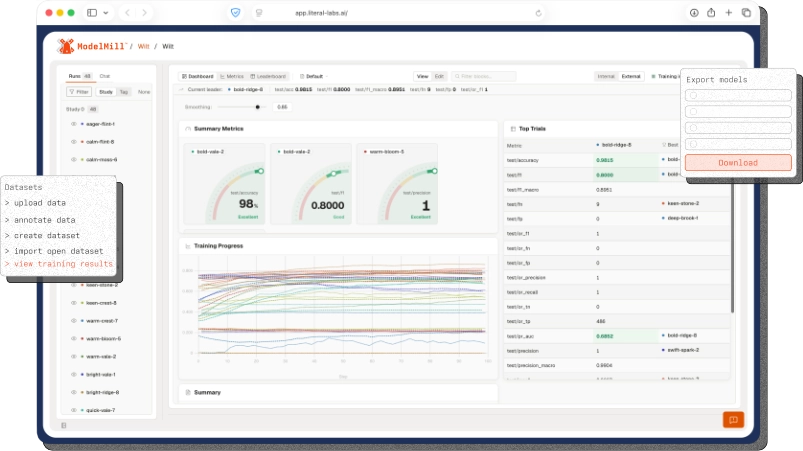Toggle visibility eye for calm-moss-6 run
This screenshot has height=451, width=803.
pos(74,160)
